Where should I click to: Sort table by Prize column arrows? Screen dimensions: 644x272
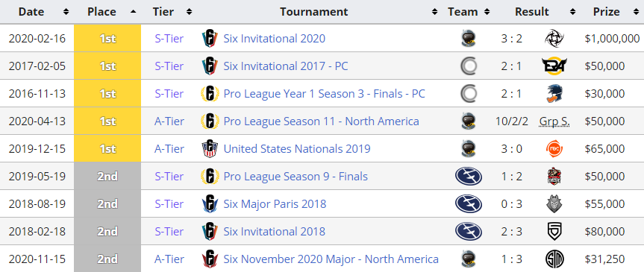coord(635,12)
